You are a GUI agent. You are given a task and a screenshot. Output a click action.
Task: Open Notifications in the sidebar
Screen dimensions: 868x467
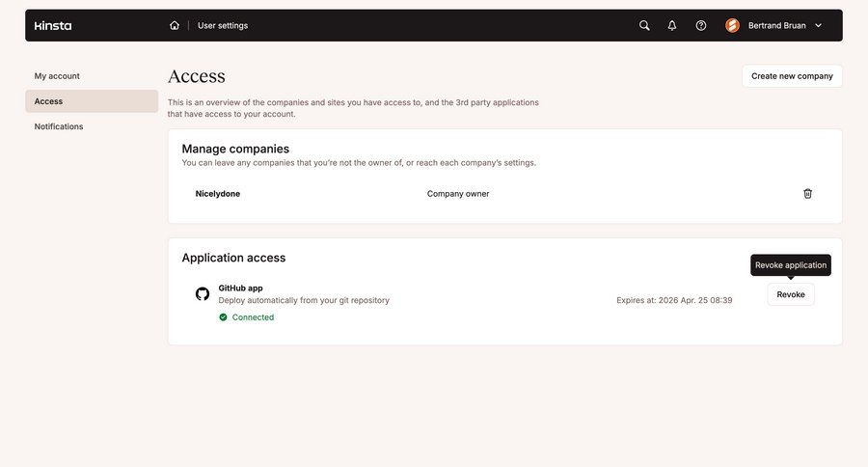[x=59, y=126]
